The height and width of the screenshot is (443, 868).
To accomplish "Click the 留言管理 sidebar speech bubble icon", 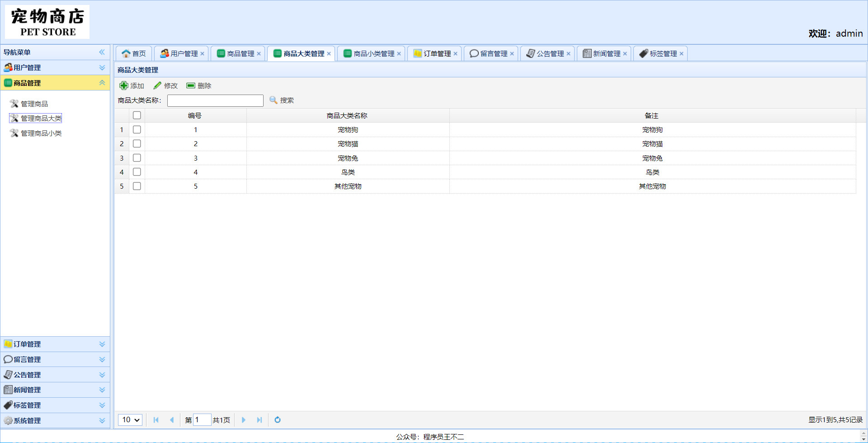I will pos(8,359).
